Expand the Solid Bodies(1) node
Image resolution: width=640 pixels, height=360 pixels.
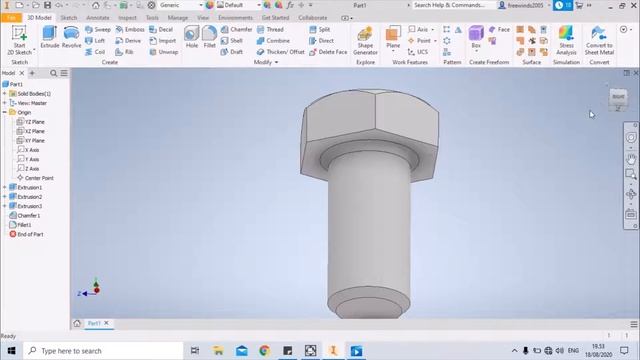(4, 93)
